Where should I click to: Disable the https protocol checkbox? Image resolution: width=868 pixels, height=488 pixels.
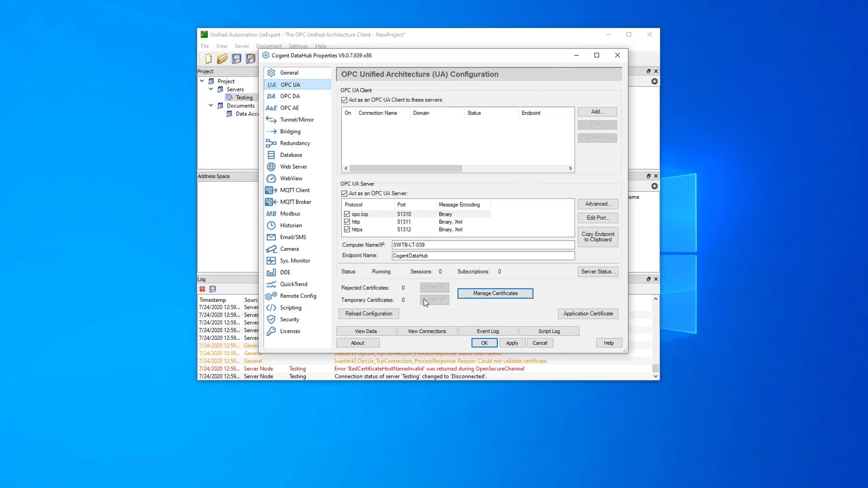click(x=347, y=230)
